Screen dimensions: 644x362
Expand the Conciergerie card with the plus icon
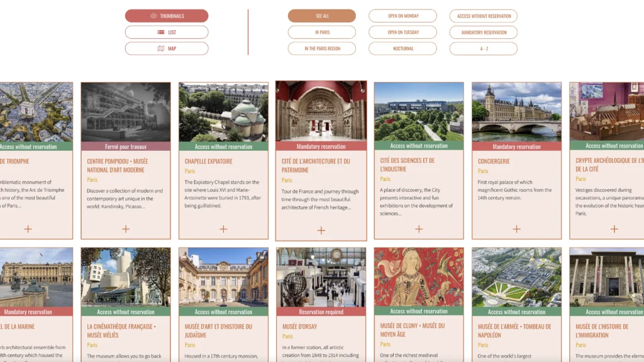click(x=516, y=229)
